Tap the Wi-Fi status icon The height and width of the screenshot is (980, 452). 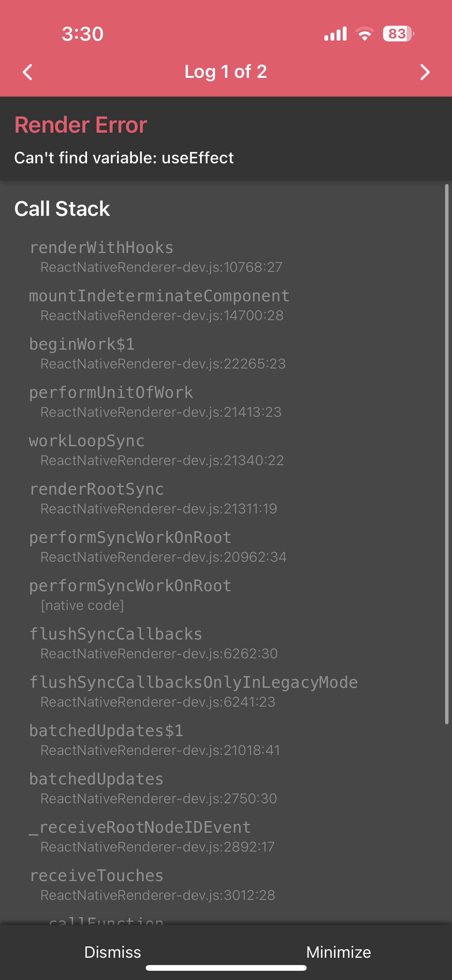pyautogui.click(x=365, y=34)
